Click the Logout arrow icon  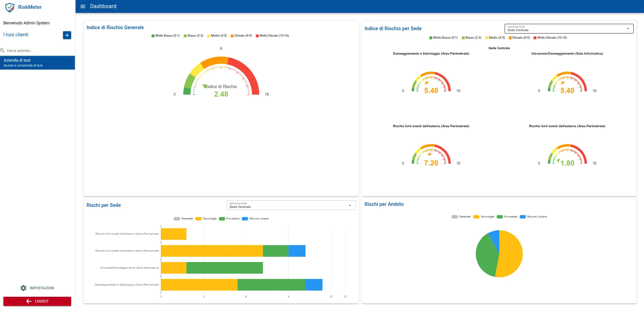click(x=29, y=301)
